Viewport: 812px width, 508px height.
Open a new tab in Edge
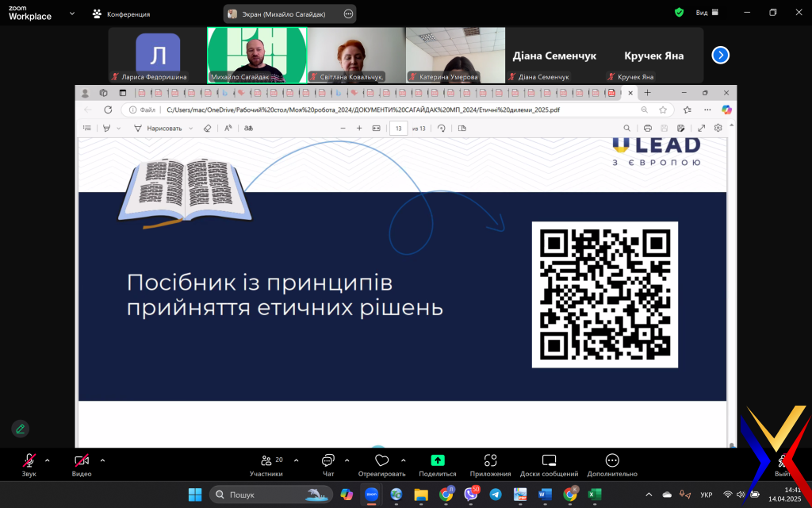[647, 93]
